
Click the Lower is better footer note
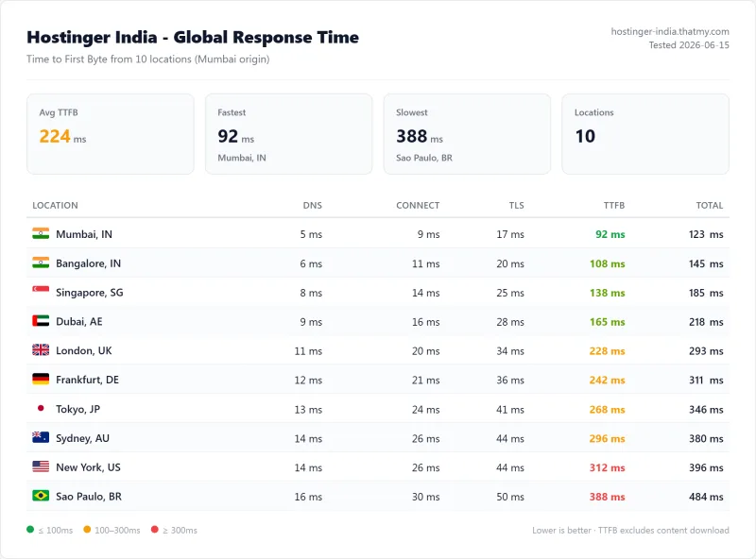tap(630, 530)
